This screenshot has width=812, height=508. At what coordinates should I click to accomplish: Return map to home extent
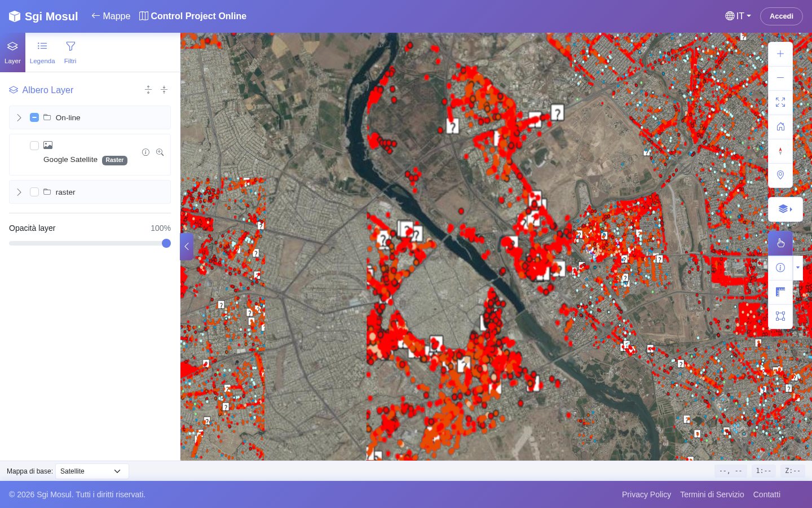(780, 126)
